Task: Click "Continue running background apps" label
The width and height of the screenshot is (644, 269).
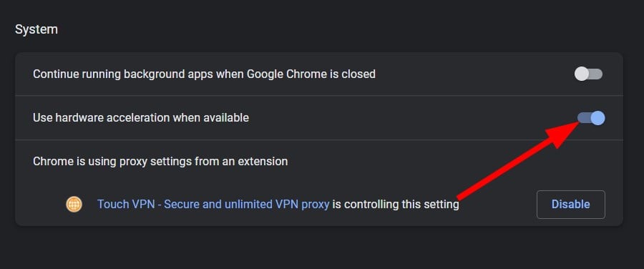Action: (204, 74)
